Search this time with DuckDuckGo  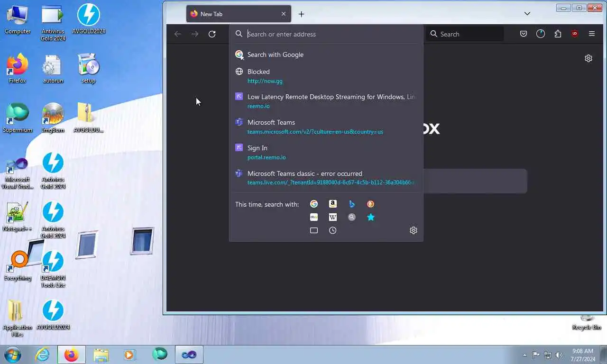371,204
